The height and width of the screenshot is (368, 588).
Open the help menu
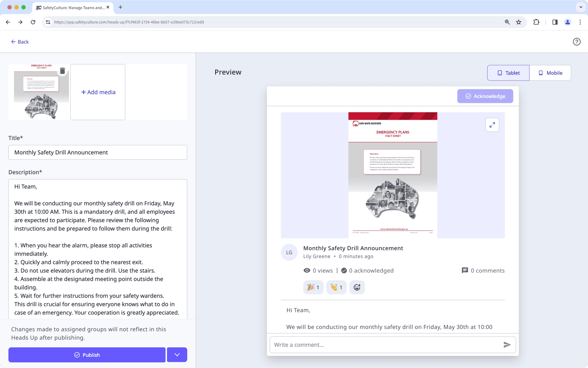(576, 42)
